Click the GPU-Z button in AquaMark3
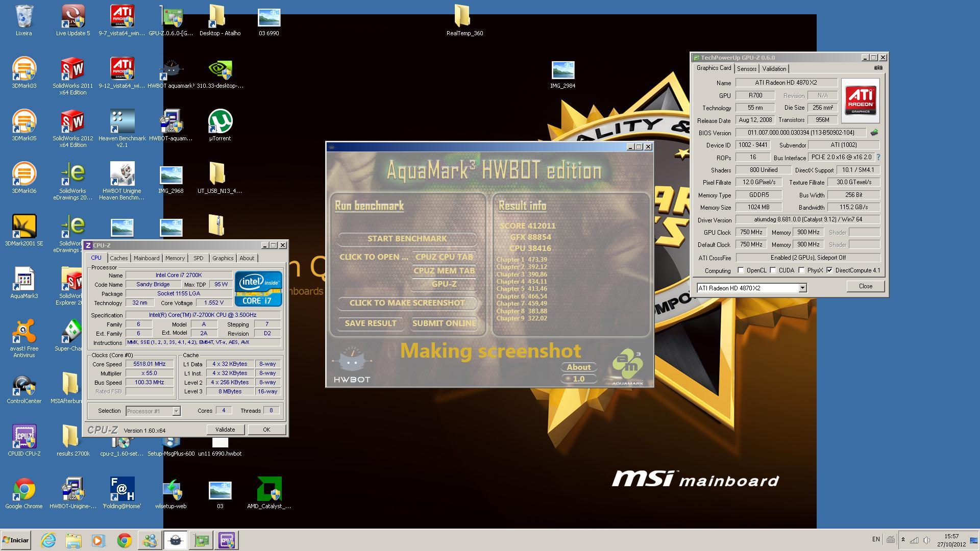The height and width of the screenshot is (551, 980). coord(444,284)
